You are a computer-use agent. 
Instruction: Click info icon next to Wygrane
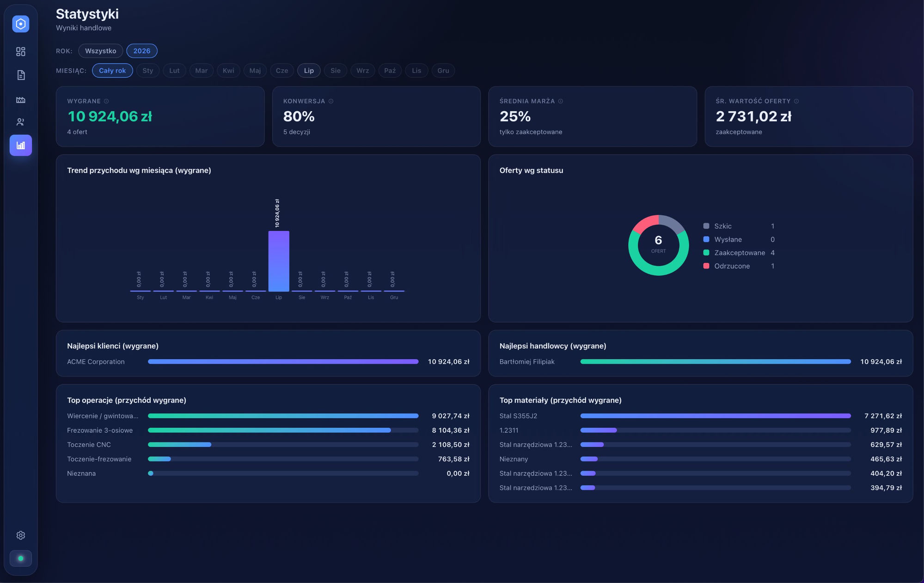click(x=106, y=101)
